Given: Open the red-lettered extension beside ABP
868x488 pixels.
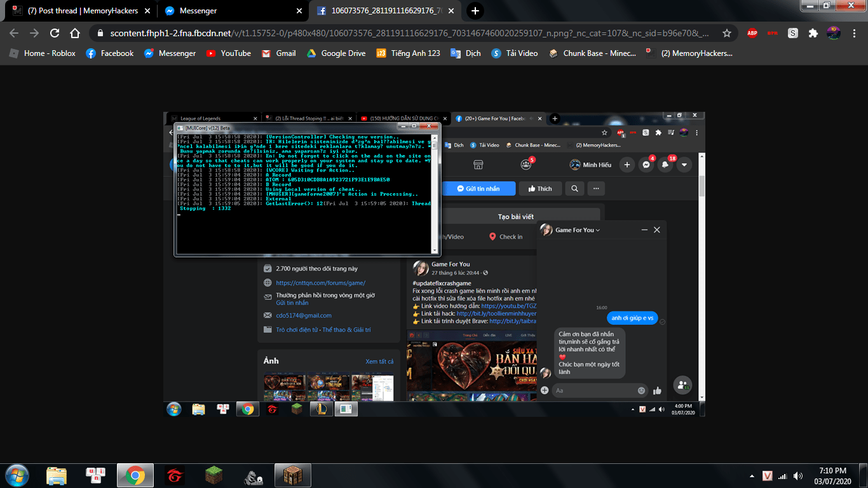Looking at the screenshot, I should tap(773, 33).
